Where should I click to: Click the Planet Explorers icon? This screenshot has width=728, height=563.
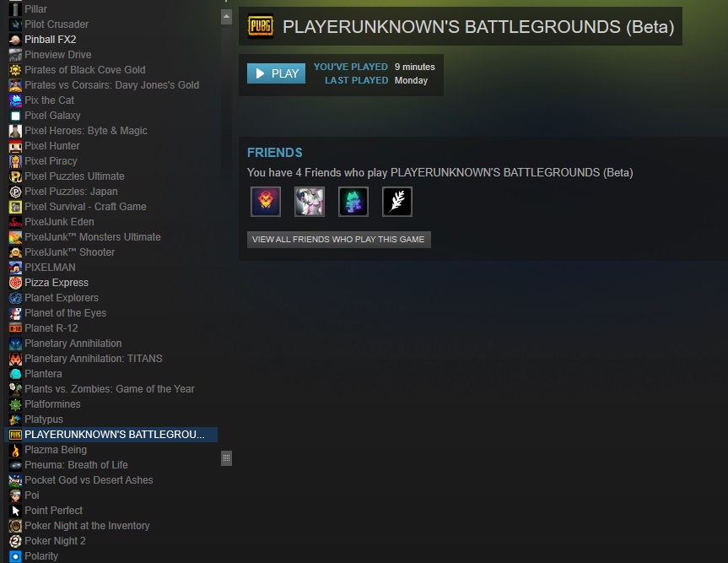pos(15,298)
